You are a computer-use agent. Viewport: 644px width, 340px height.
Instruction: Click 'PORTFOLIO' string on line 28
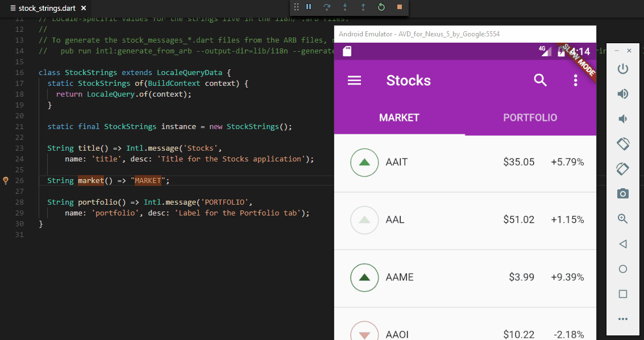coord(226,202)
